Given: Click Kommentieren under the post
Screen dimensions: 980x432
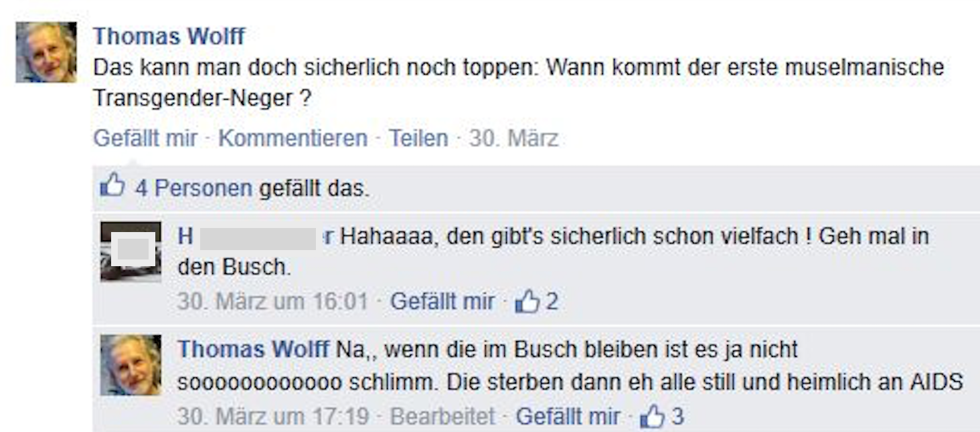Looking at the screenshot, I should click(x=293, y=138).
